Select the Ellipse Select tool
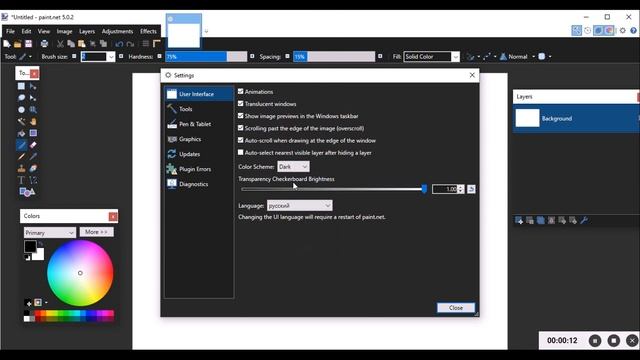 point(21,110)
